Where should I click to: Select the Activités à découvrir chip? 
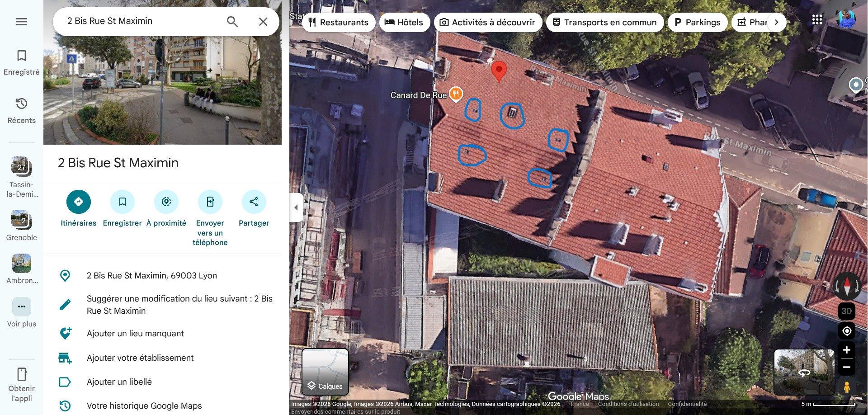point(488,22)
